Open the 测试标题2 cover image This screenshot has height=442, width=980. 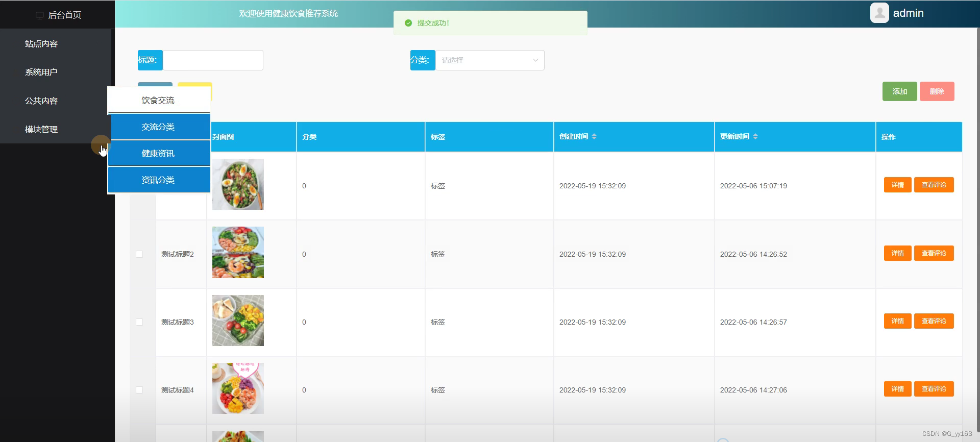238,252
